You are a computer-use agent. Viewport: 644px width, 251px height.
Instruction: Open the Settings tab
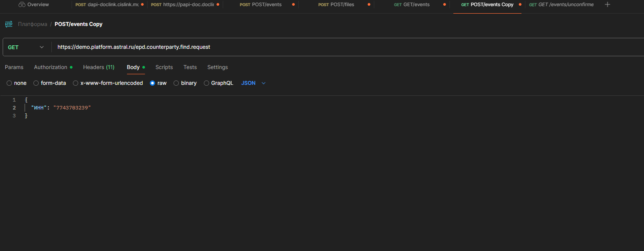click(x=217, y=67)
